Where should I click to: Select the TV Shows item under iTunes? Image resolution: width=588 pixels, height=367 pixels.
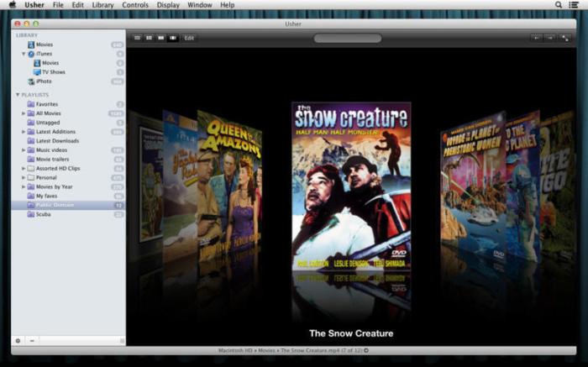[x=53, y=72]
